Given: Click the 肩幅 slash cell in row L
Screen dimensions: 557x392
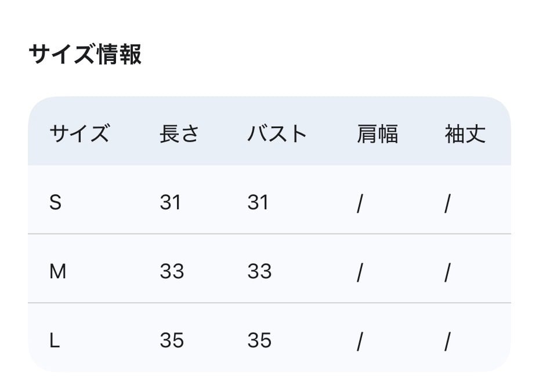Looking at the screenshot, I should coord(360,342).
